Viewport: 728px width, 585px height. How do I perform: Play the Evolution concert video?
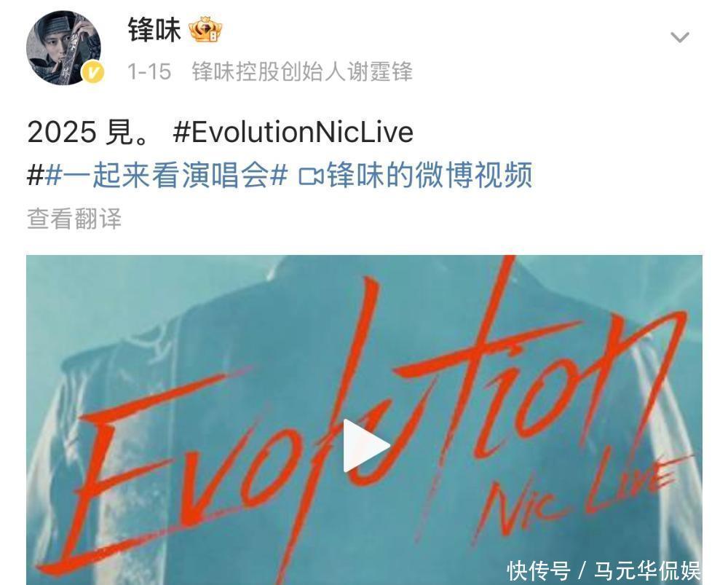tap(365, 446)
